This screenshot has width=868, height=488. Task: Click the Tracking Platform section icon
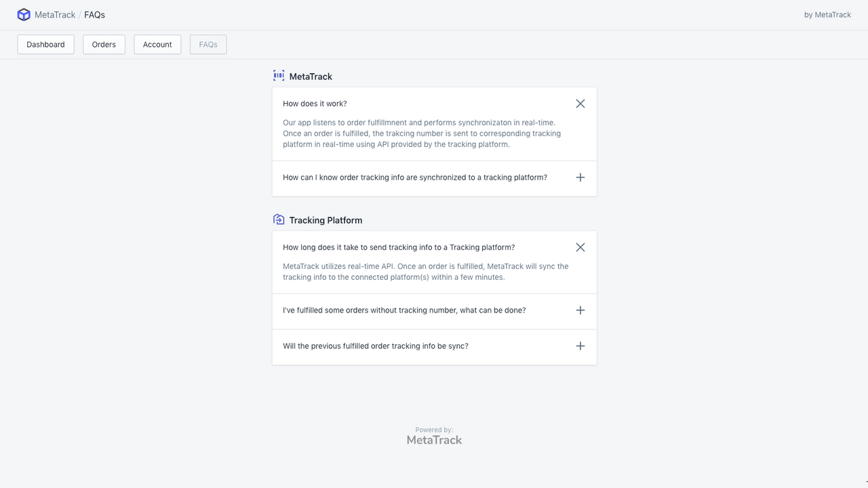tap(279, 220)
